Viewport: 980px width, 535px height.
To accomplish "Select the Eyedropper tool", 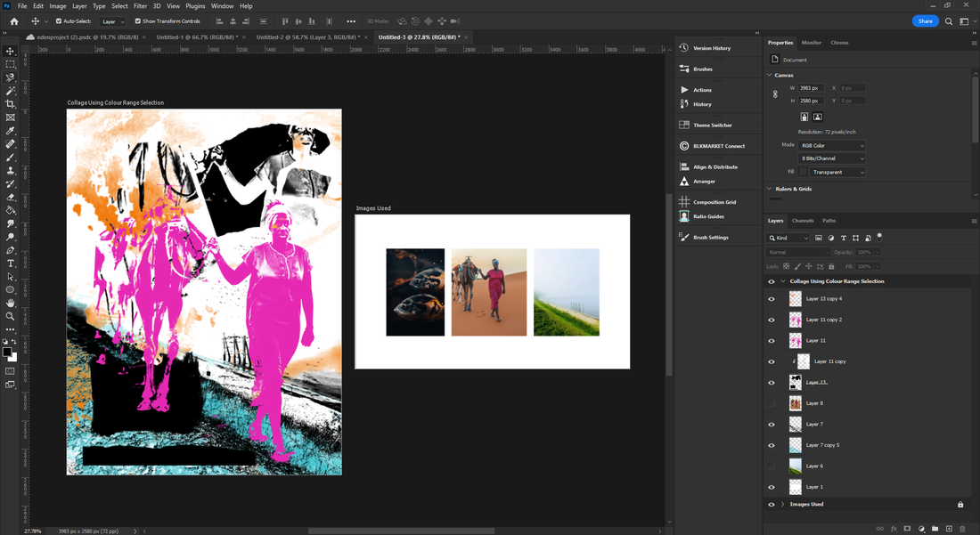I will tap(10, 131).
